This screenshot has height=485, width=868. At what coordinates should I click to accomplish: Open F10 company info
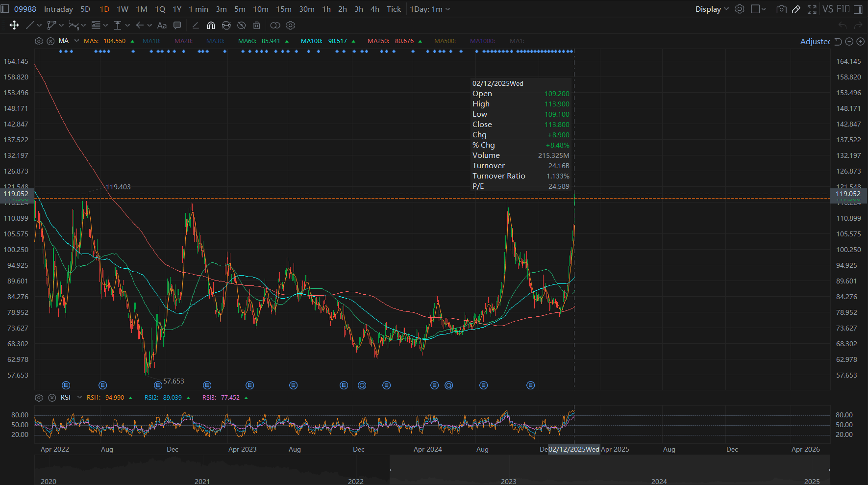point(843,9)
